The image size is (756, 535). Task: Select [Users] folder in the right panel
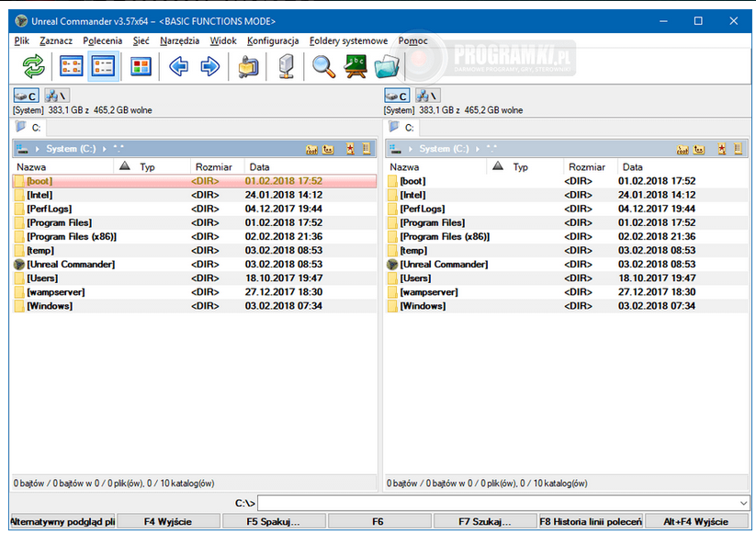click(x=567, y=278)
